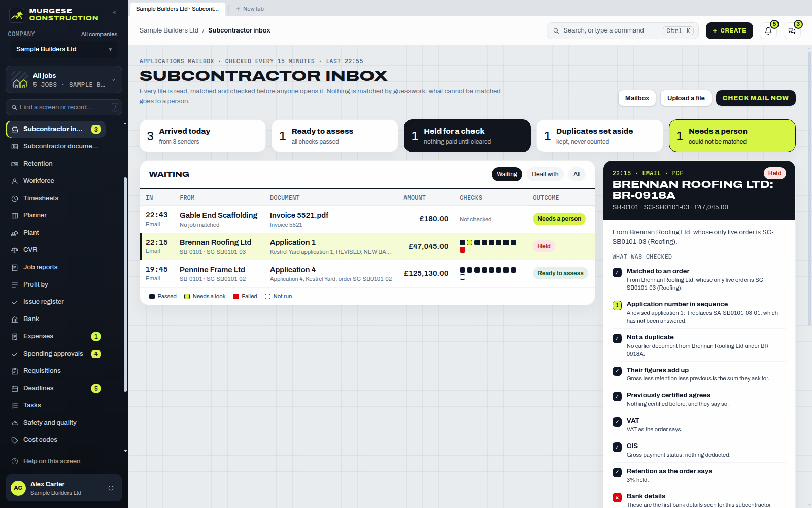The width and height of the screenshot is (812, 508).
Task: Open Help on this screen
Action: point(52,461)
